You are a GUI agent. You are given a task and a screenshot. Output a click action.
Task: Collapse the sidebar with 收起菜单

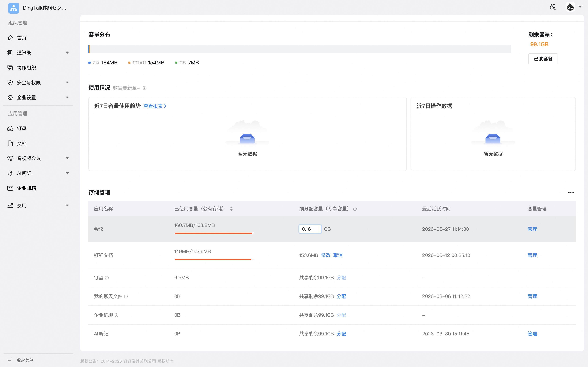click(x=20, y=360)
